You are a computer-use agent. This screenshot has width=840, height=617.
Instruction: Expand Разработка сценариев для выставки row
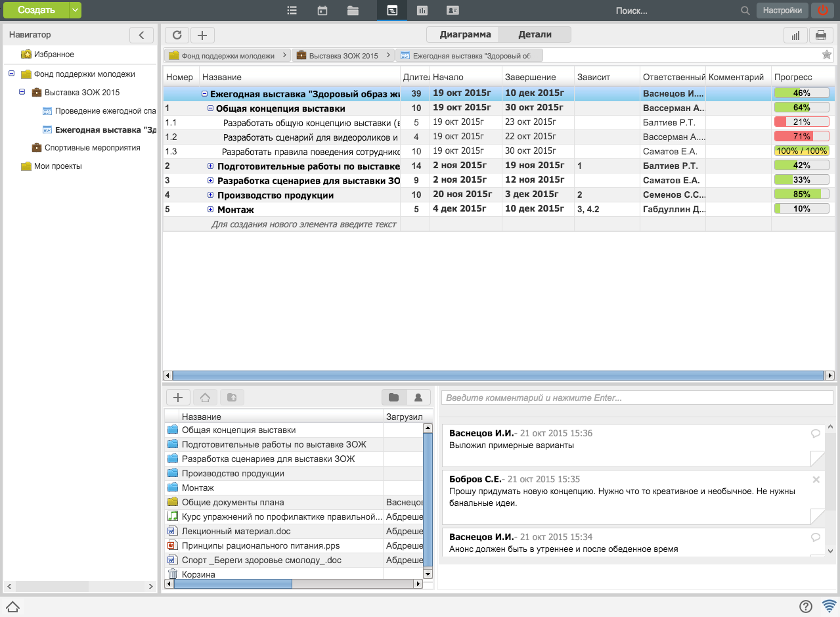tap(211, 181)
